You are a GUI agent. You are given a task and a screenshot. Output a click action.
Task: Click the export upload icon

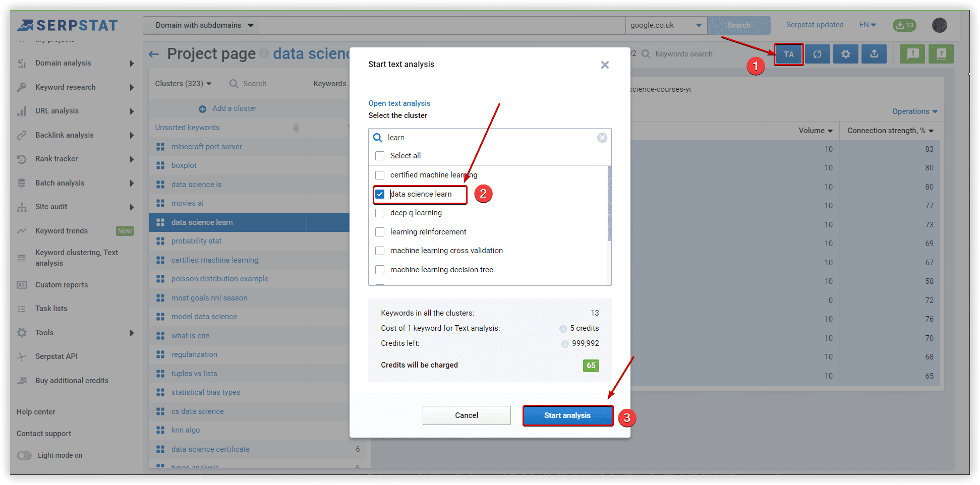(874, 54)
